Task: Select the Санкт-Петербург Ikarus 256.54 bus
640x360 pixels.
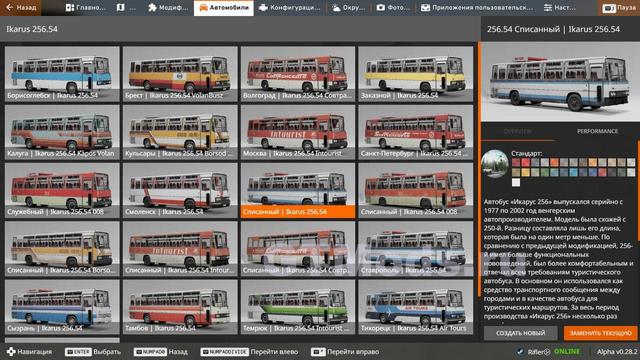Action: click(x=416, y=132)
